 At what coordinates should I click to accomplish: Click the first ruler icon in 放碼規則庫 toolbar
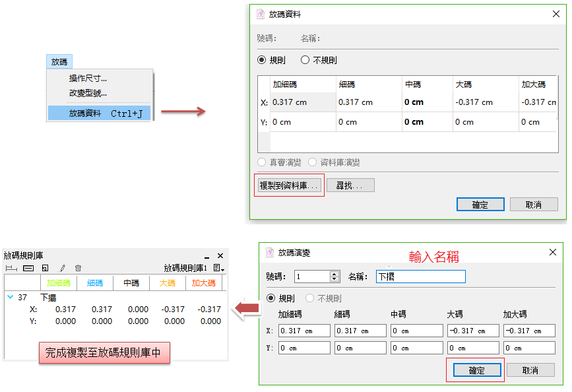[11, 268]
